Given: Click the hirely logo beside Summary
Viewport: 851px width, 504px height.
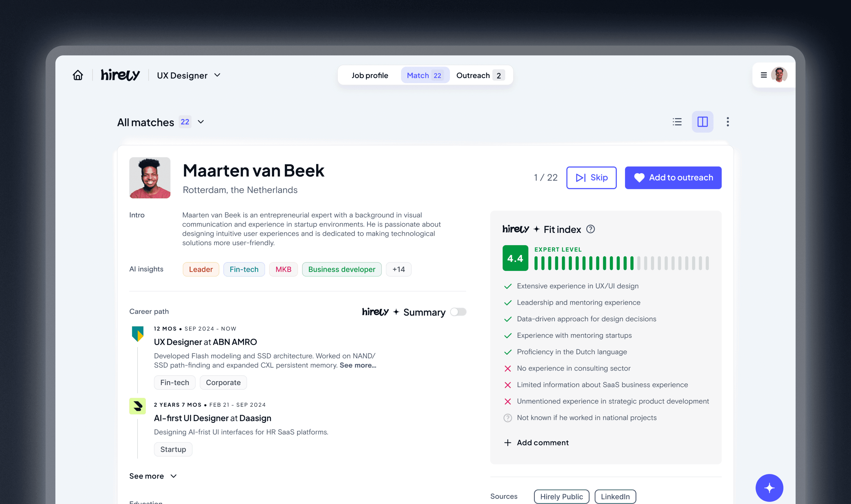Looking at the screenshot, I should click(375, 312).
